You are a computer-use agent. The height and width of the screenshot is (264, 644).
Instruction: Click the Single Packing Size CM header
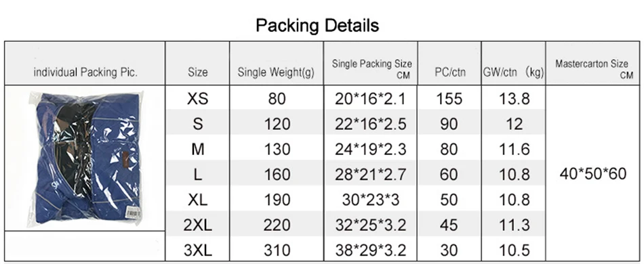[x=372, y=69]
